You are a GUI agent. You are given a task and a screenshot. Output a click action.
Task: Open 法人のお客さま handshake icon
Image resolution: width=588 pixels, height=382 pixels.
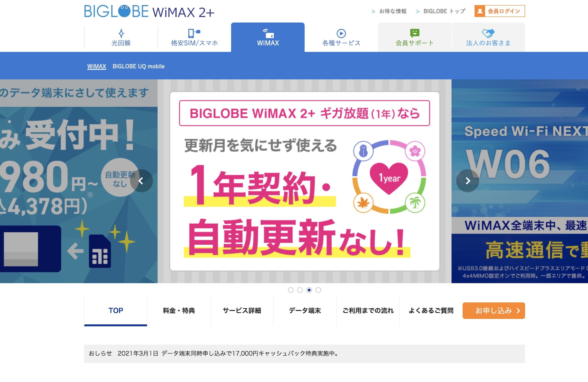point(488,33)
